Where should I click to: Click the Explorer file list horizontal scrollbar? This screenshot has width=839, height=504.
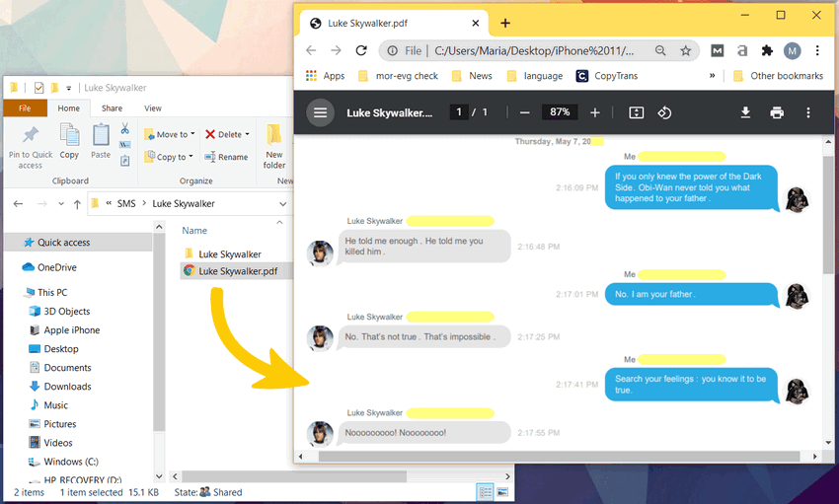point(294,476)
